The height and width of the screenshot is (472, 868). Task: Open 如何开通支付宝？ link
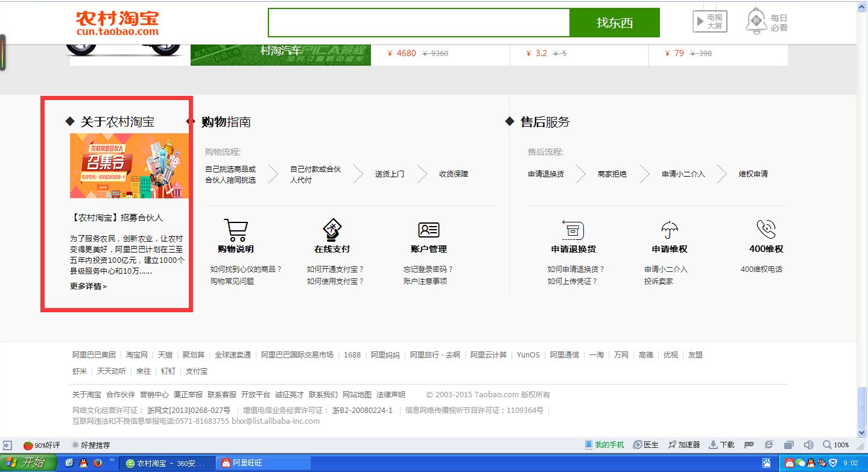coord(335,269)
